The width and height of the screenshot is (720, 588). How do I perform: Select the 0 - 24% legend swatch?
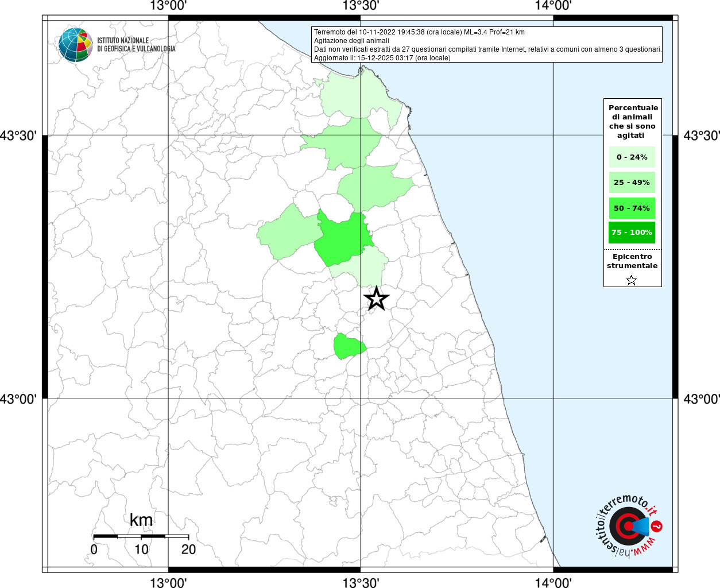coord(632,157)
